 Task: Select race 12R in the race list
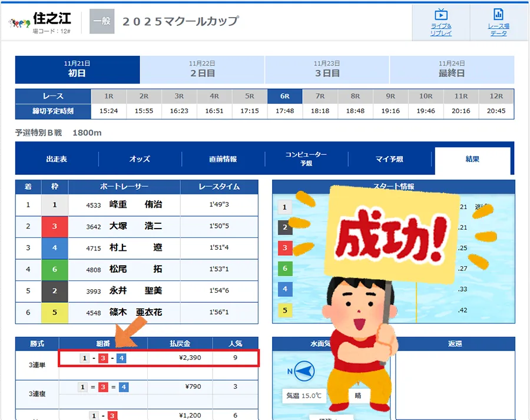pyautogui.click(x=496, y=96)
